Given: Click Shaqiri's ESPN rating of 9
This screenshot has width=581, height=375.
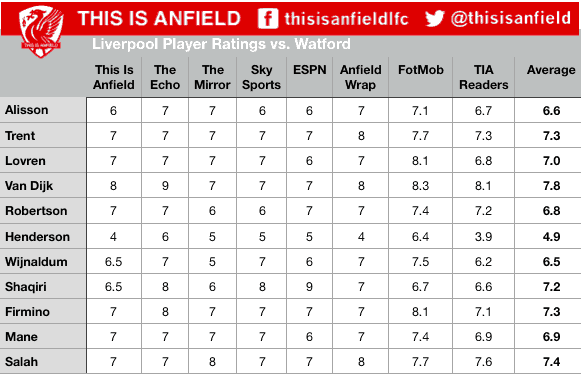Looking at the screenshot, I should click(x=309, y=286).
